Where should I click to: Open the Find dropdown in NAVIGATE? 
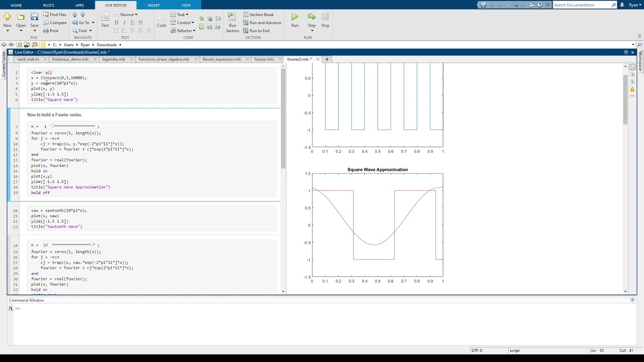82,31
